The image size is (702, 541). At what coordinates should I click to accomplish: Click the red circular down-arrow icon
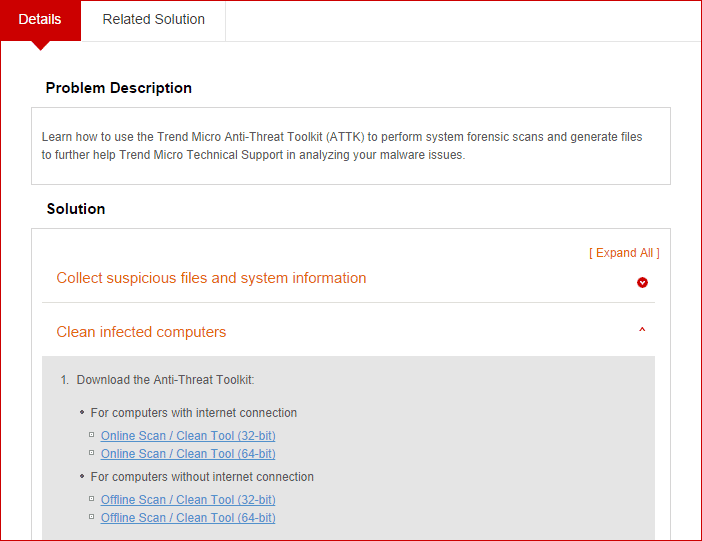click(x=642, y=283)
